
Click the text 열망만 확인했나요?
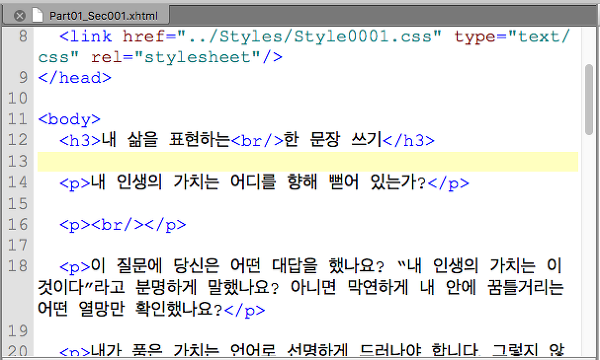pyautogui.click(x=150, y=309)
